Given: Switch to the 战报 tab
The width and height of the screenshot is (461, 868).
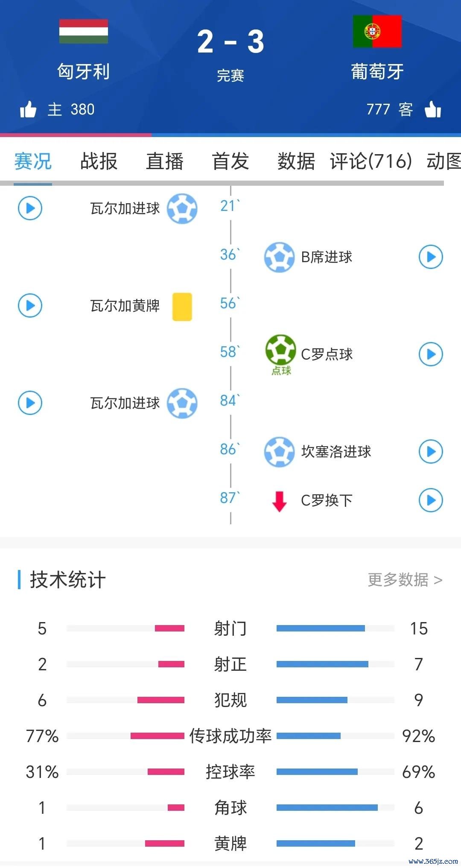Looking at the screenshot, I should coord(99,161).
